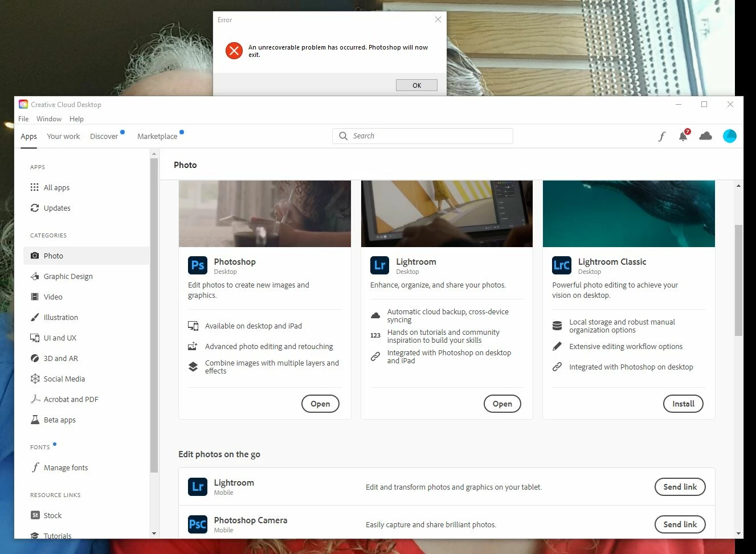Image resolution: width=756 pixels, height=554 pixels.
Task: Click the Graphic Design pen icon
Action: coord(35,276)
